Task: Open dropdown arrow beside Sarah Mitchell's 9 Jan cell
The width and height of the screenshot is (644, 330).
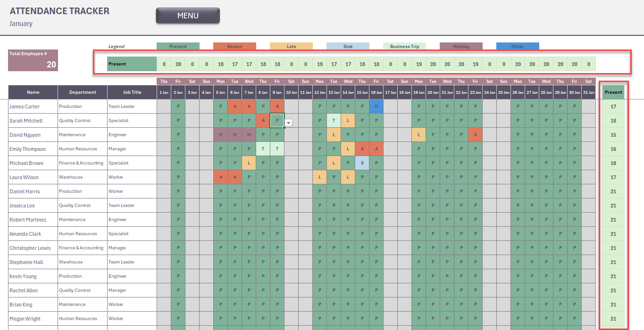Action: [289, 123]
